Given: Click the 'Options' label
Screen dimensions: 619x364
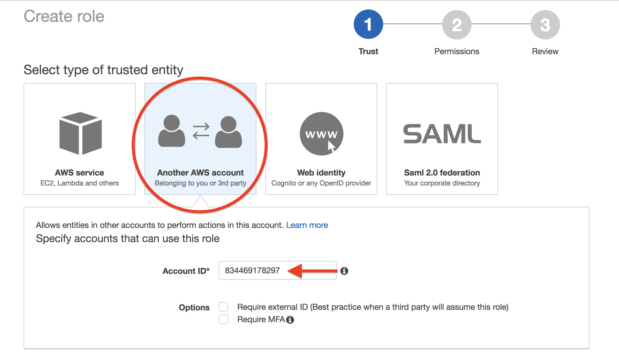Looking at the screenshot, I should point(194,307).
